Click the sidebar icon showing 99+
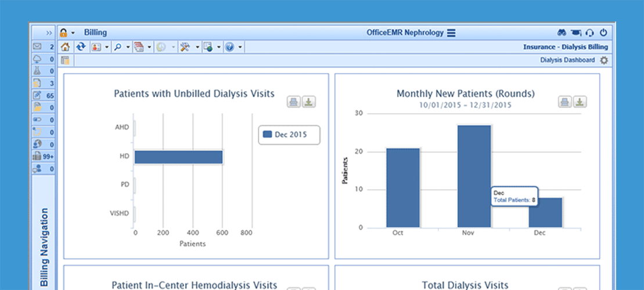644x290 pixels. (x=37, y=156)
